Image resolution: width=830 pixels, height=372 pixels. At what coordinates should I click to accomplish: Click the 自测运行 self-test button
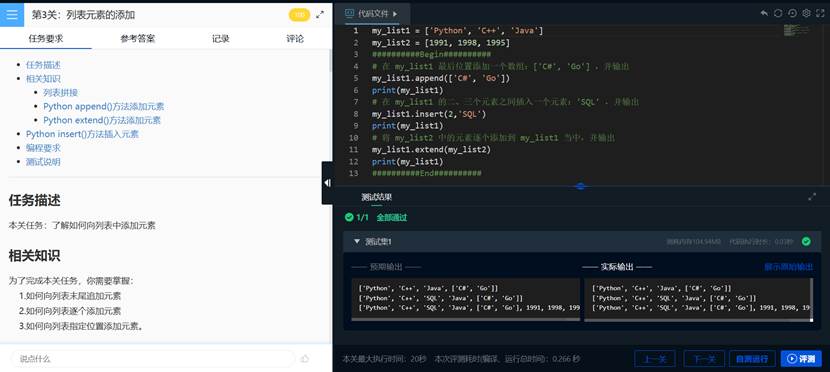tap(752, 358)
